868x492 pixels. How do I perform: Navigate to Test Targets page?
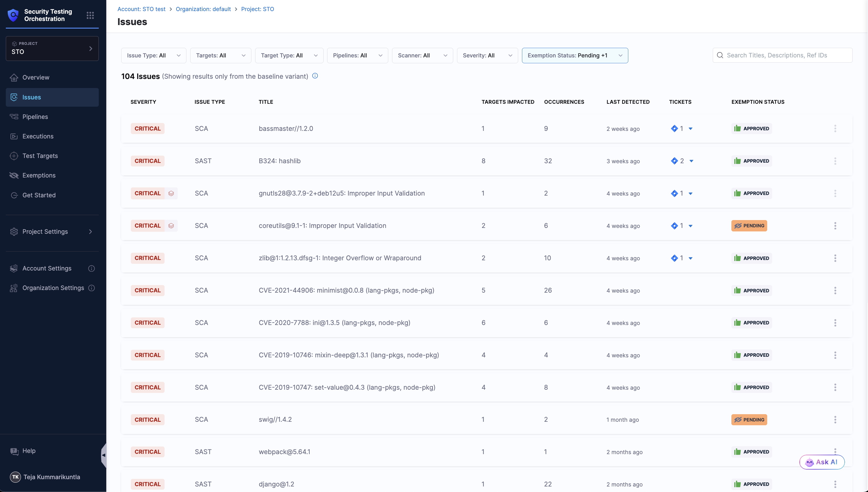40,156
